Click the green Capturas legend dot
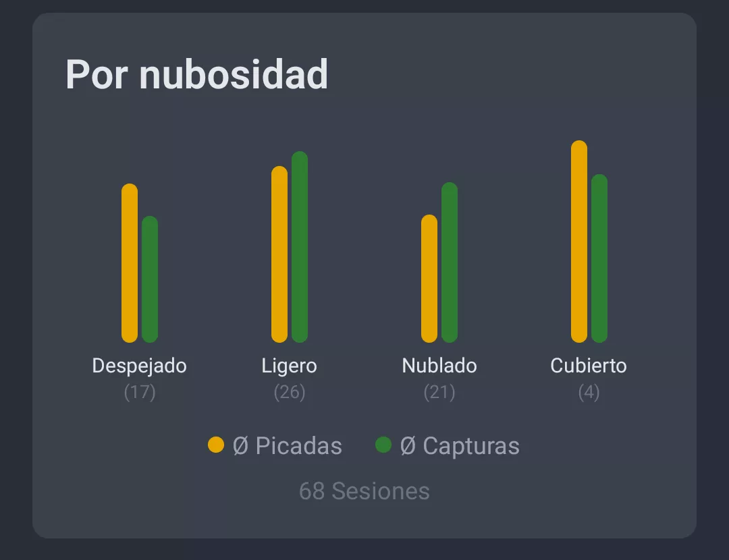This screenshot has width=729, height=560. pyautogui.click(x=383, y=445)
